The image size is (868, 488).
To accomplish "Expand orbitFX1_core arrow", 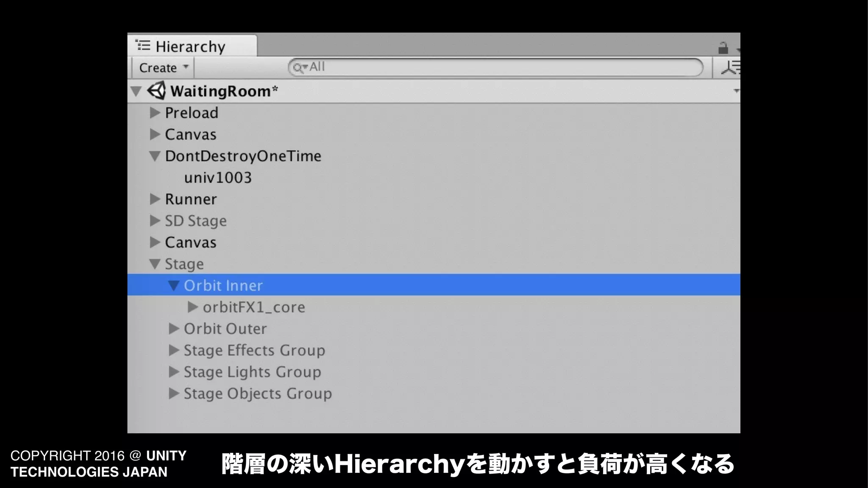I will 192,307.
